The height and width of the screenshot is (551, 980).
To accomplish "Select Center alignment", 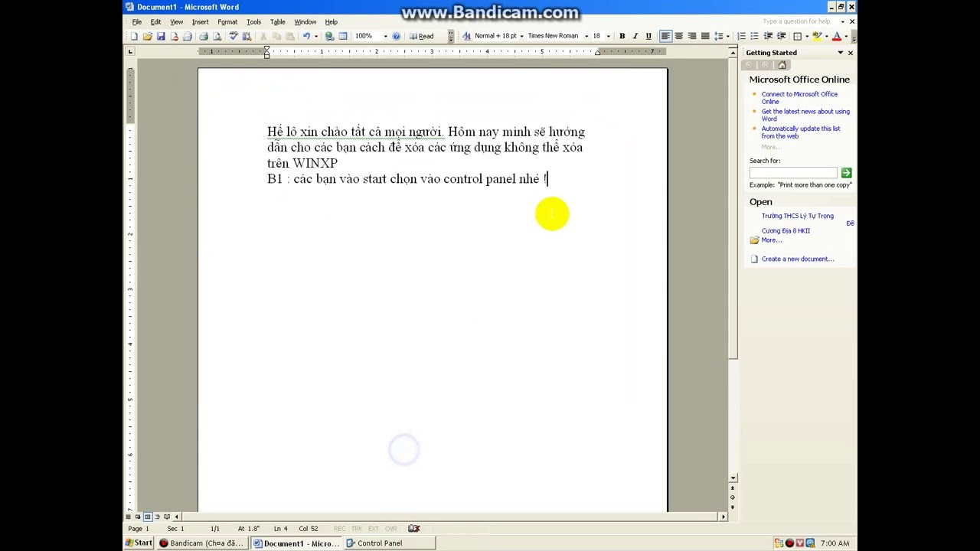I will 678,36.
